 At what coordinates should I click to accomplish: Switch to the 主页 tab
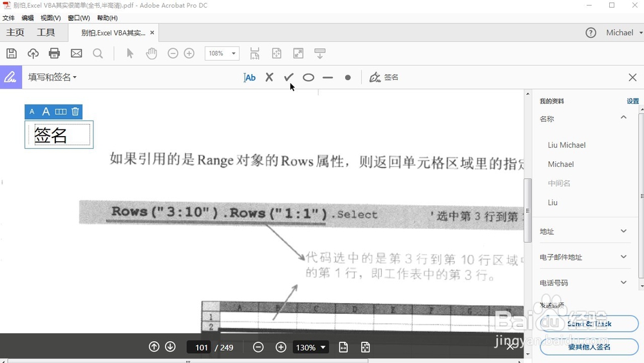(x=15, y=32)
